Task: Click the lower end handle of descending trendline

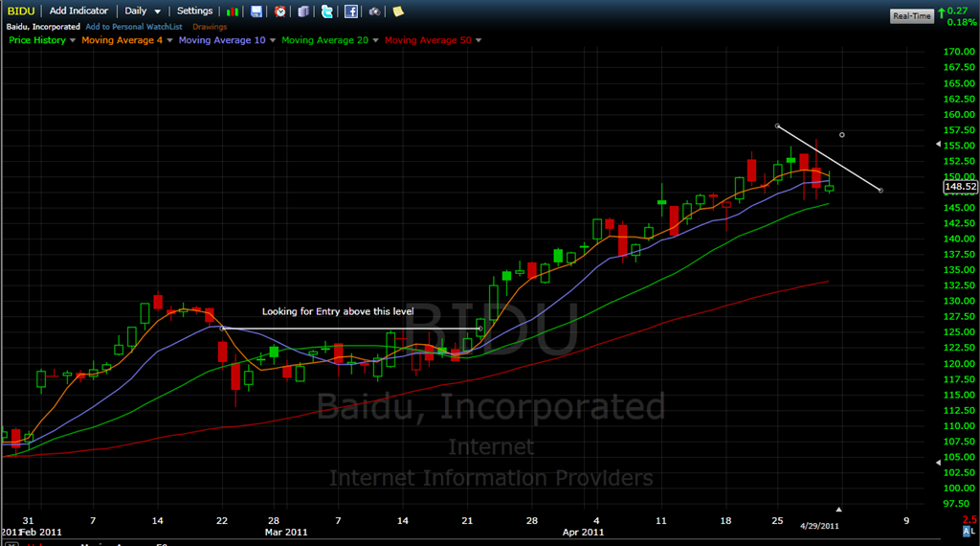Action: tap(880, 190)
